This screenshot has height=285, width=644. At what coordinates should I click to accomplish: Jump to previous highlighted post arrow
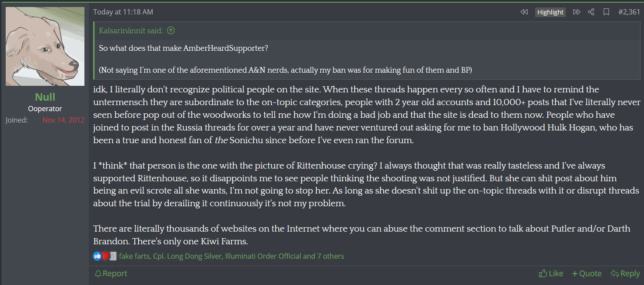click(x=524, y=12)
